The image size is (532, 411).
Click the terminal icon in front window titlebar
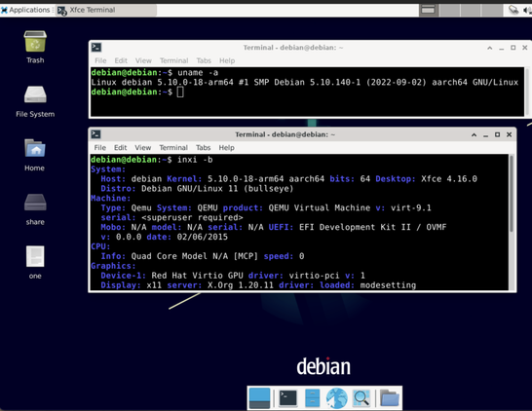96,134
